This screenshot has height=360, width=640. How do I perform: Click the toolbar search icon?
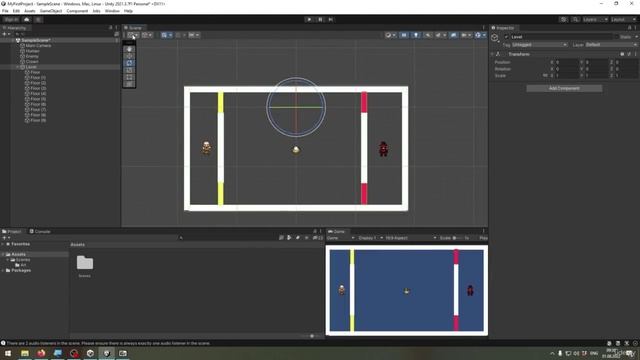(x=575, y=20)
